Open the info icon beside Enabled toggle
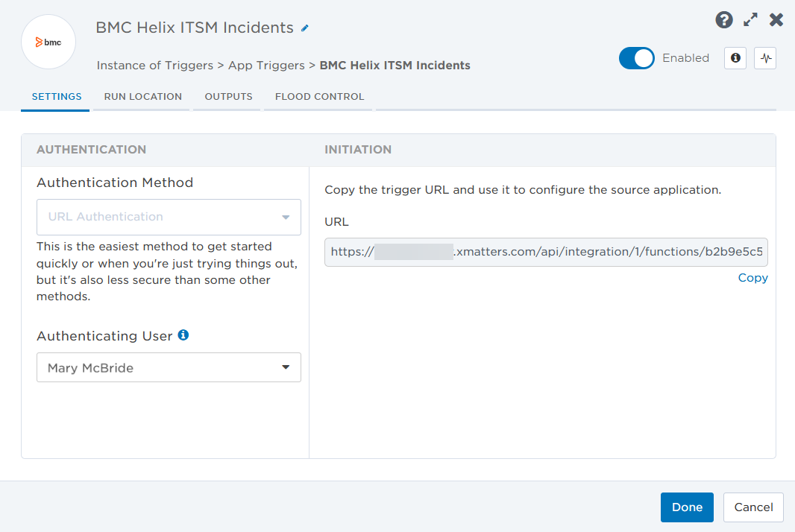Image resolution: width=795 pixels, height=532 pixels. click(x=735, y=58)
